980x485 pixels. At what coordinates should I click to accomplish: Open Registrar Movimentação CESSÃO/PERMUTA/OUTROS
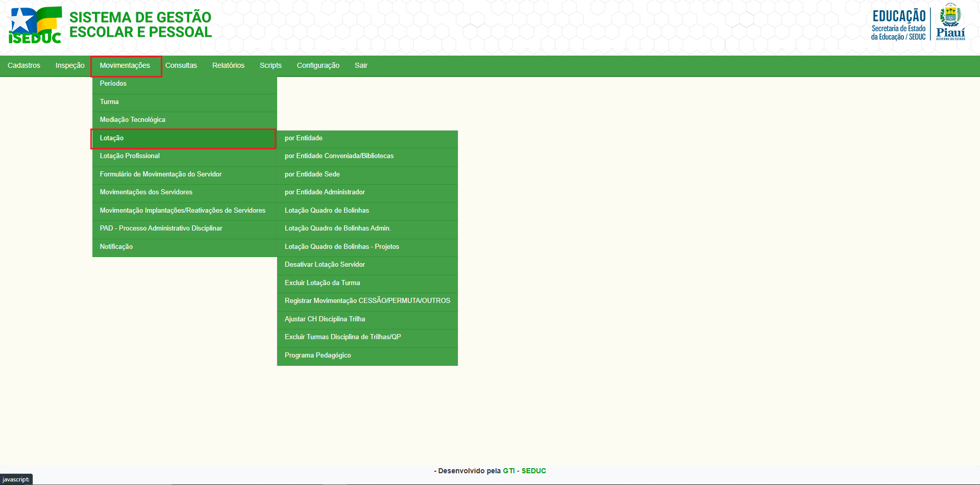pyautogui.click(x=367, y=301)
